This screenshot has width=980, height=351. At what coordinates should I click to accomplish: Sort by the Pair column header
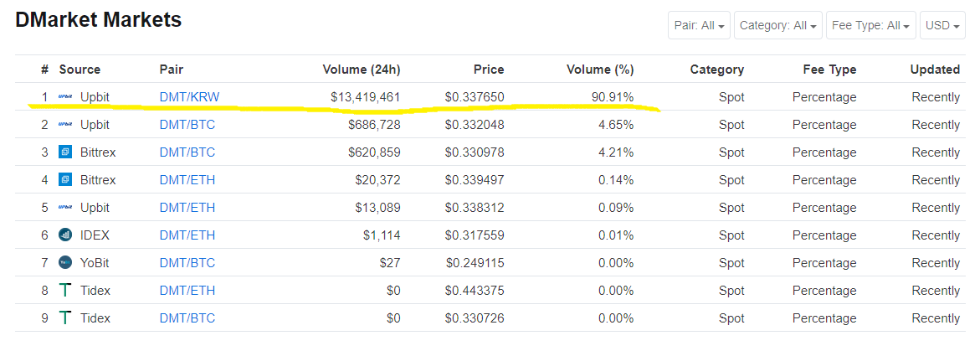[172, 70]
